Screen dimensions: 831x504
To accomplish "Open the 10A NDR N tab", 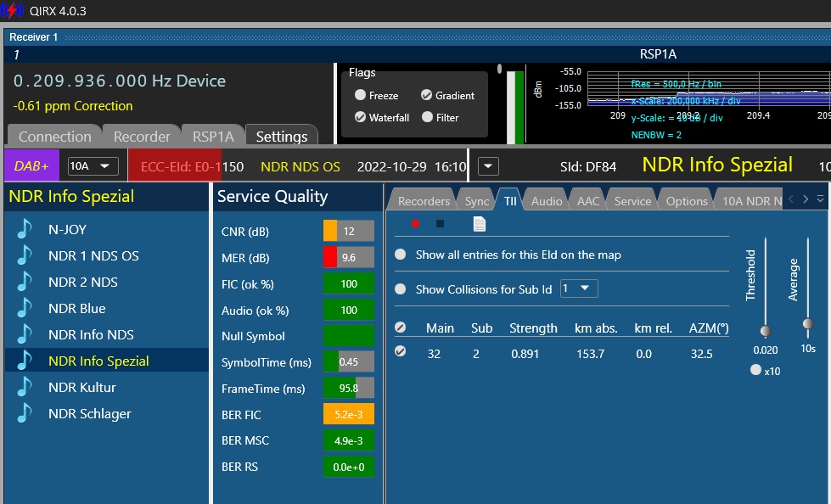I will (750, 201).
